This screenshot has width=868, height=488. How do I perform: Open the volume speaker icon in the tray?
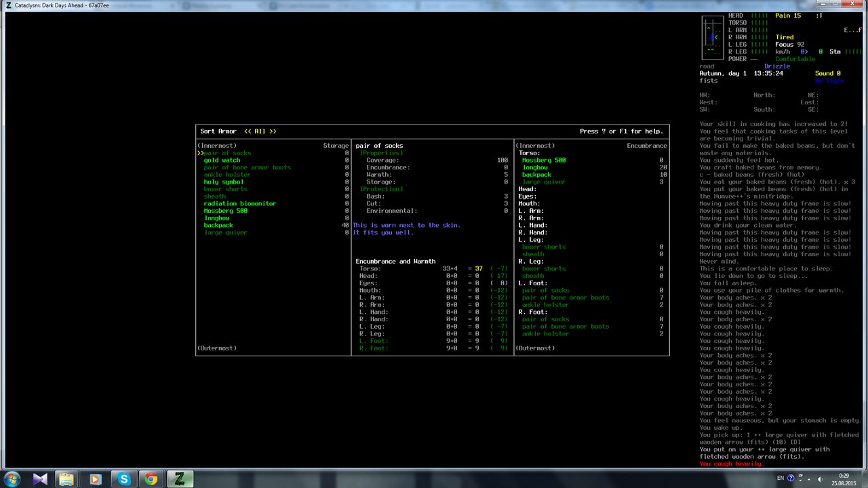coord(820,479)
